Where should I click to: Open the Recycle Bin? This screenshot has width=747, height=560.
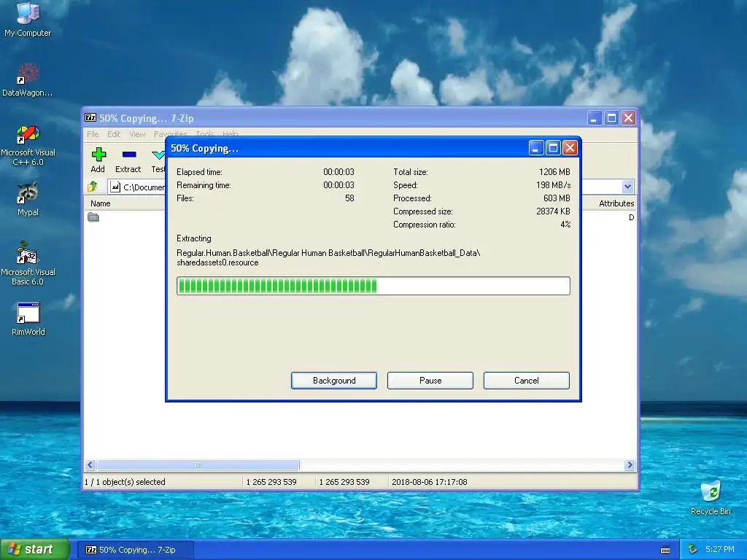(711, 498)
